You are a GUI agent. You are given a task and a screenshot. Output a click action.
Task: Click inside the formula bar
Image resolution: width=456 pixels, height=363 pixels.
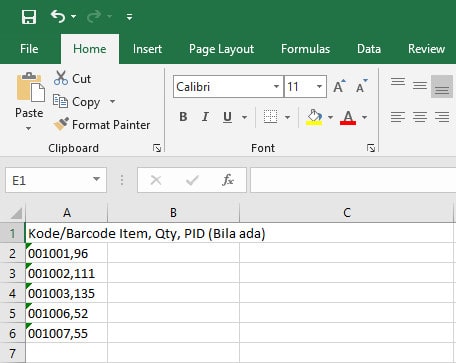[353, 180]
